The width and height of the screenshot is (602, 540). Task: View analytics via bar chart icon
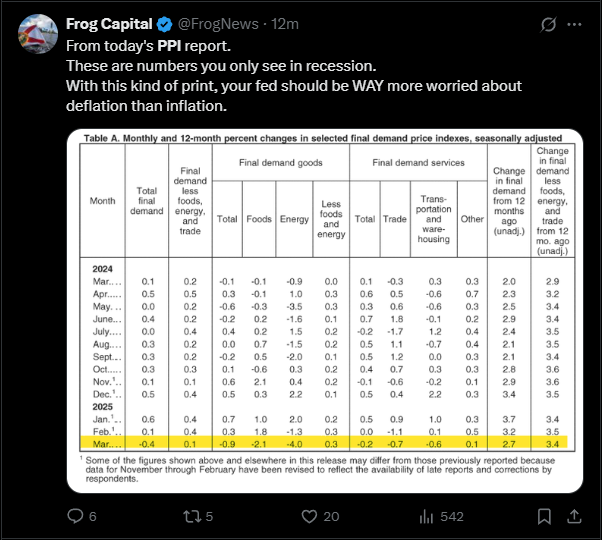[426, 517]
